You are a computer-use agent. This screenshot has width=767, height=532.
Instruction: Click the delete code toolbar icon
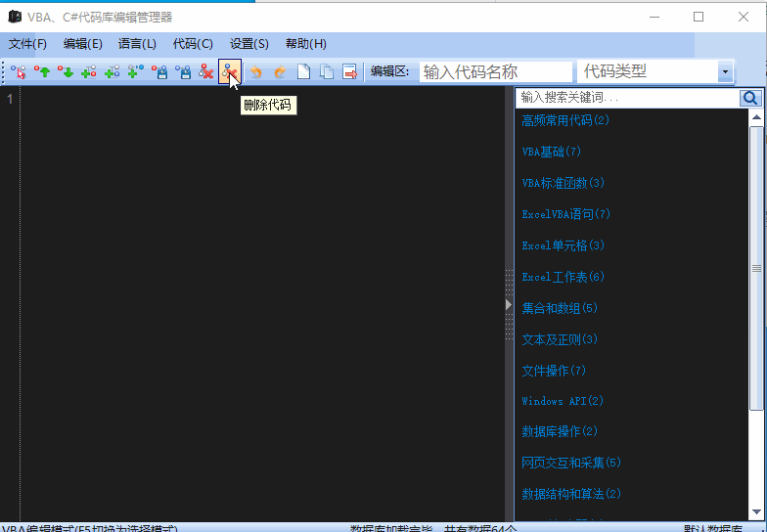[229, 72]
